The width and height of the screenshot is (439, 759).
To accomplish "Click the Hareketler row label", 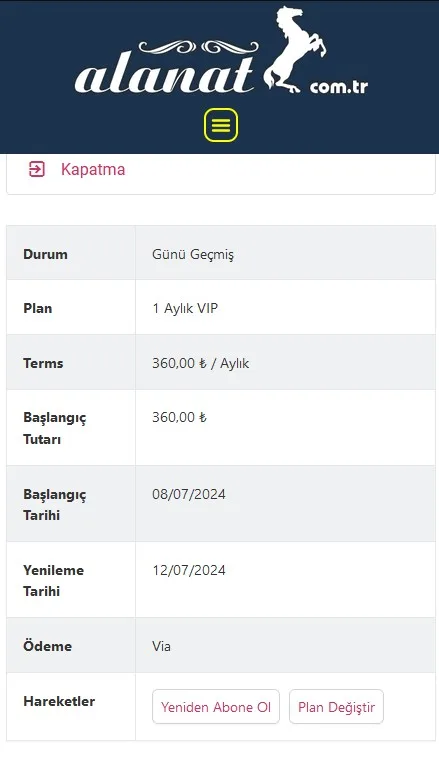I will point(59,701).
